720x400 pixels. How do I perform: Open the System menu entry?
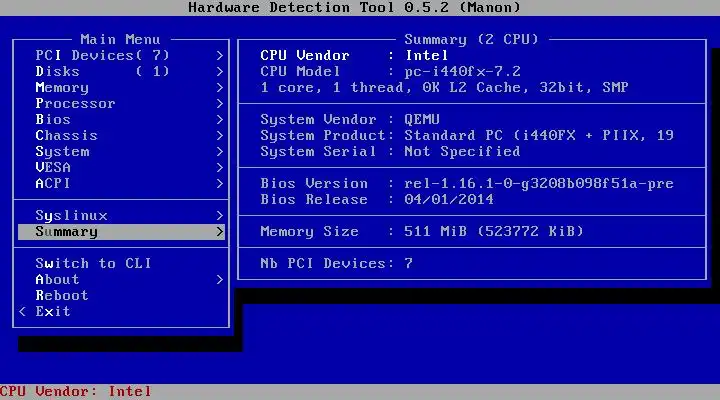(121, 152)
